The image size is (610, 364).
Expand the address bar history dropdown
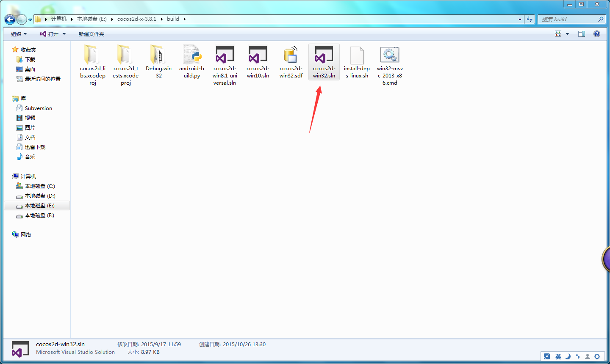[520, 19]
